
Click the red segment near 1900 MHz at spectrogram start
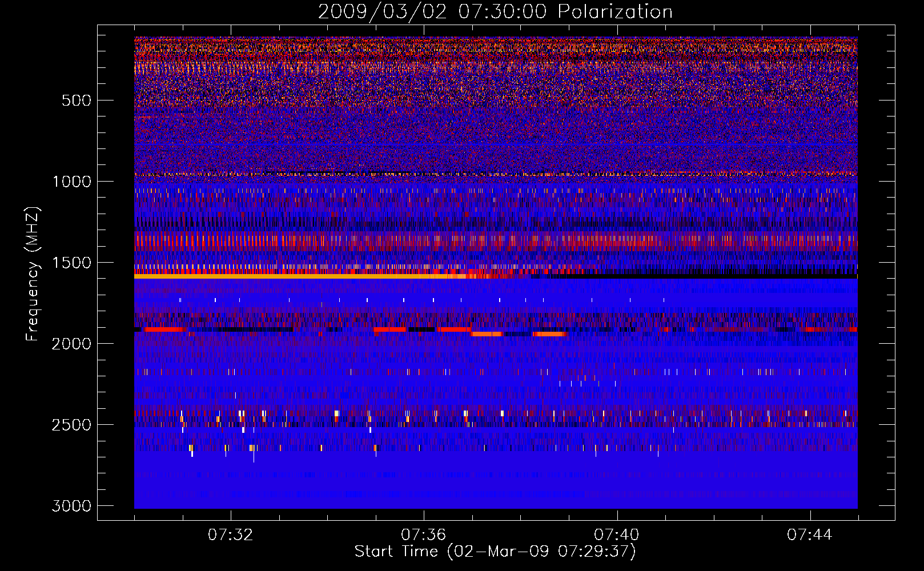coord(165,329)
